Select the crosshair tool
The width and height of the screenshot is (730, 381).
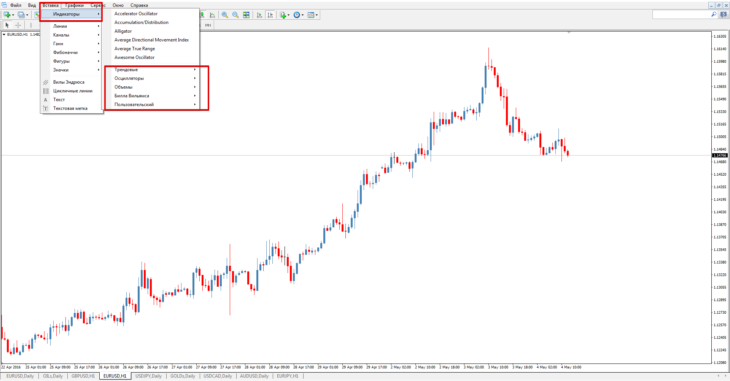pyautogui.click(x=18, y=25)
